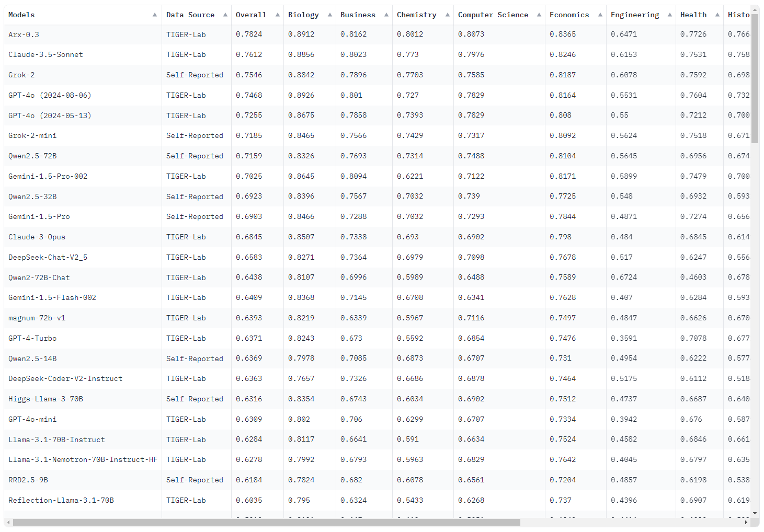This screenshot has width=764, height=532.
Task: Select the Higgs-Llama-3-70B model cell
Action: (83, 399)
